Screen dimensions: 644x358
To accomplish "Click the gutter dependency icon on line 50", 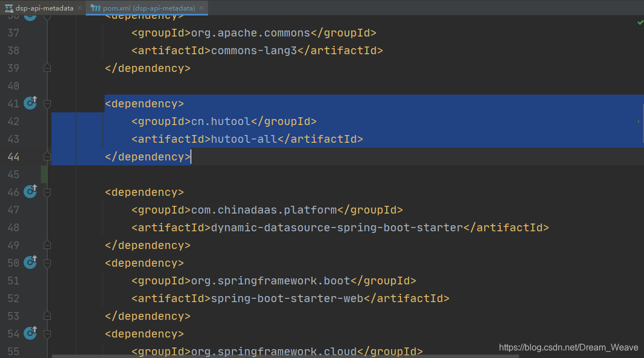I will [x=30, y=262].
